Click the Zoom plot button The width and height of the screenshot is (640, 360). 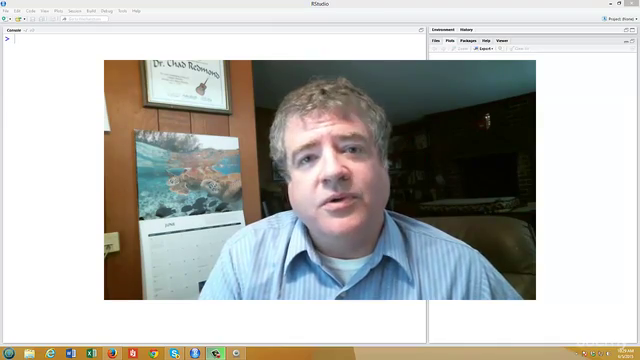pos(460,49)
